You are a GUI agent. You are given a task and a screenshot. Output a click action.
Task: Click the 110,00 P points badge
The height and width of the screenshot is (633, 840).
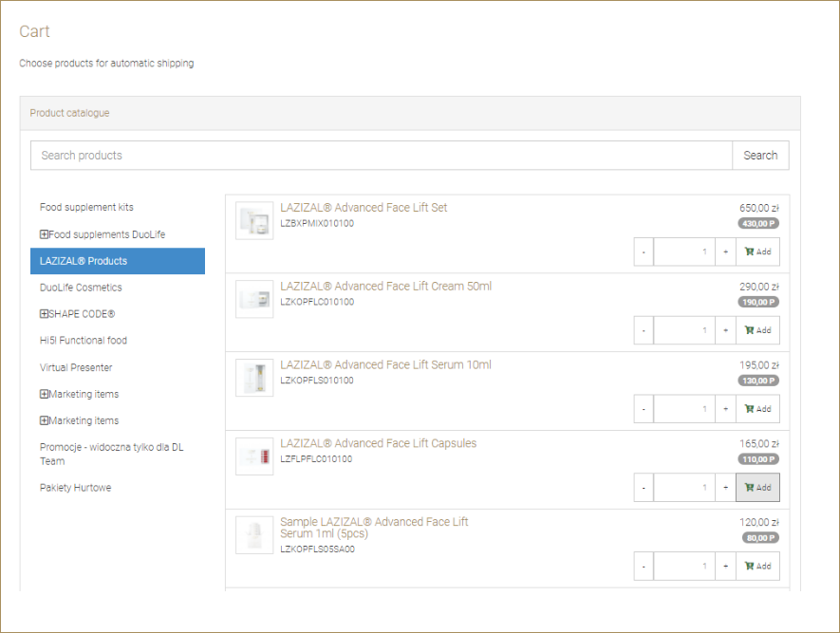point(758,459)
